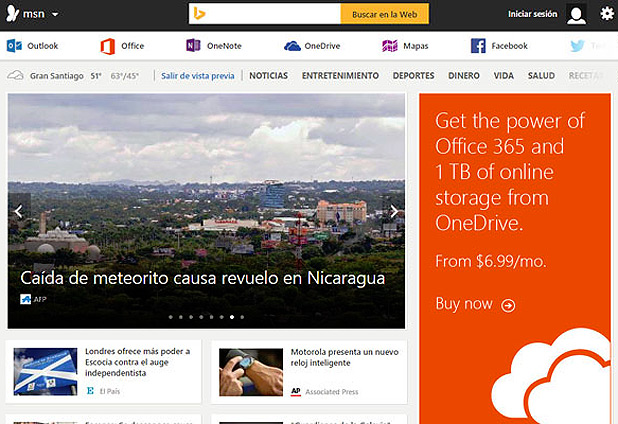Screen dimensions: 618x424
Task: Open the Twitter bird icon
Action: 577,46
